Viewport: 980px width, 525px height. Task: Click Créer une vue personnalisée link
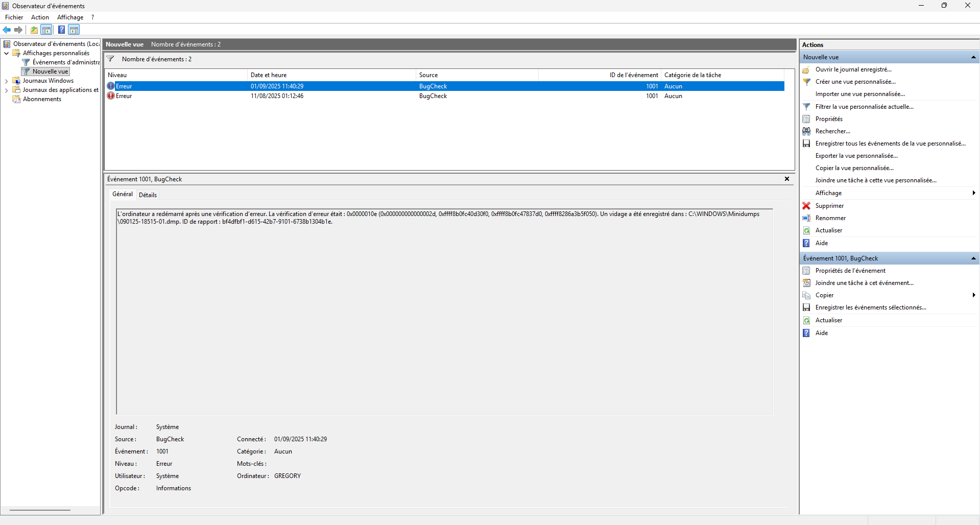(855, 82)
